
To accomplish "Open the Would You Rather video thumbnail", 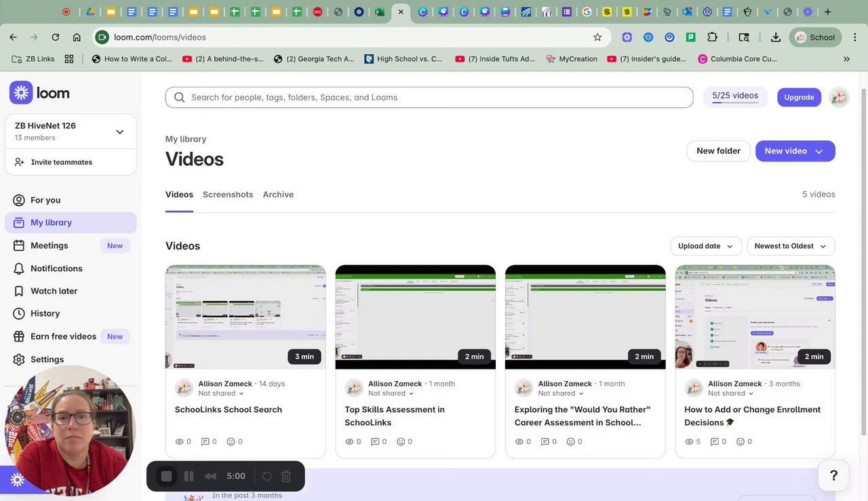I will tap(585, 317).
